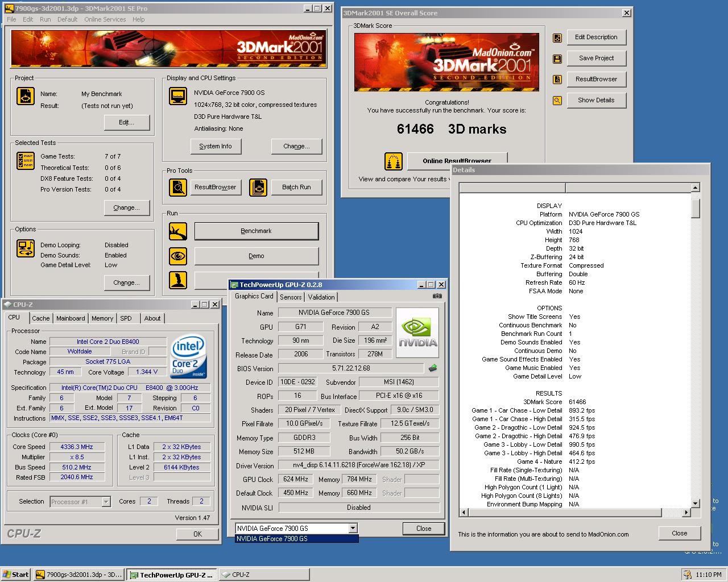Click the 3DMark title bar app icon

[9, 9]
